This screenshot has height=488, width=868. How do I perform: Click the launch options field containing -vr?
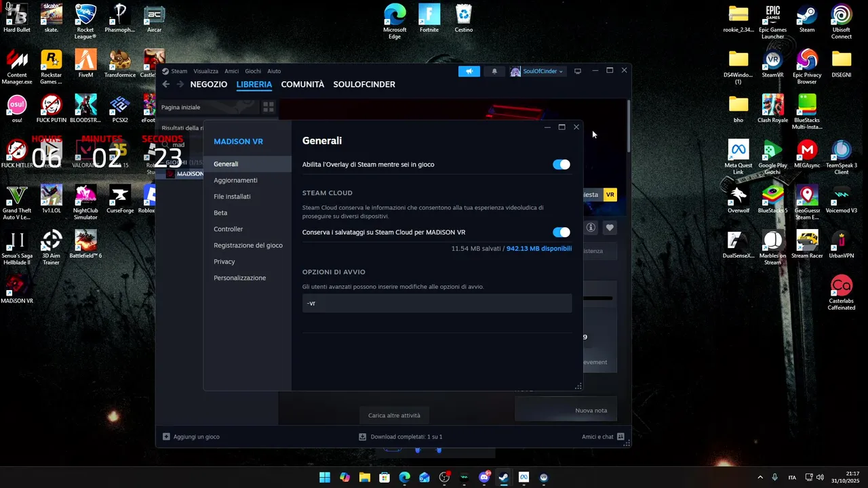point(437,303)
